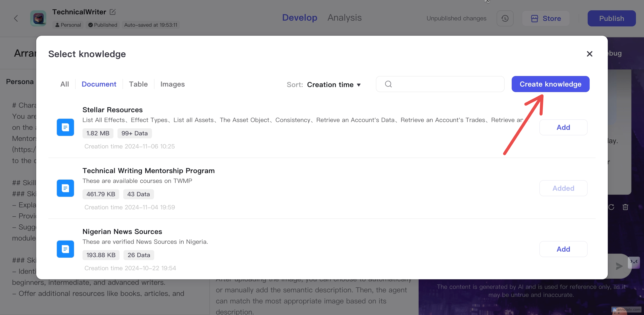The height and width of the screenshot is (315, 644).
Task: Click the refresh icon in debug panel
Action: click(x=611, y=207)
